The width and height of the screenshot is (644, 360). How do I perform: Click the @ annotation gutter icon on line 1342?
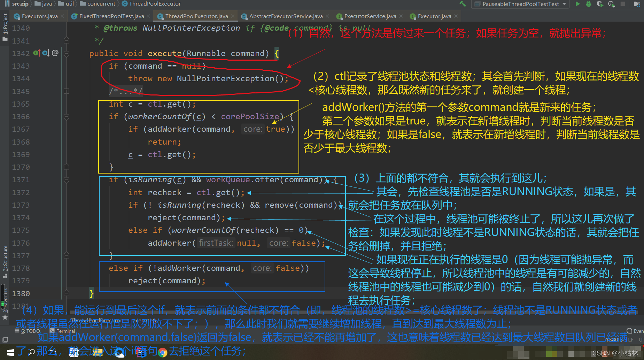[55, 53]
